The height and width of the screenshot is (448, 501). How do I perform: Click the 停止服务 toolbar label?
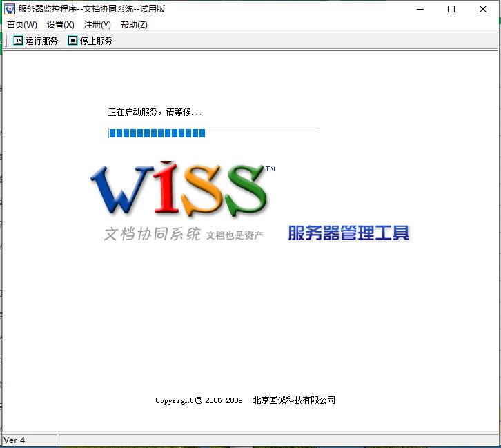point(96,41)
